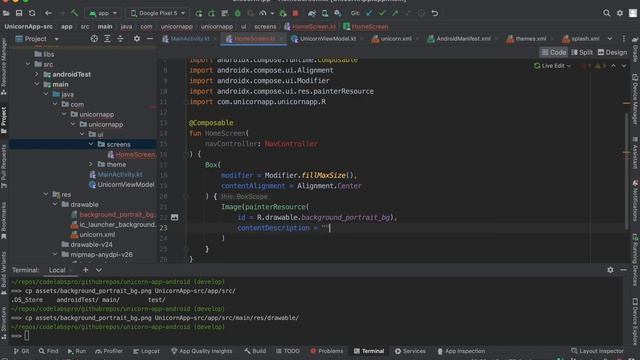Click the green Debug bug icon
Screen dimensions: 640x360
click(238, 13)
